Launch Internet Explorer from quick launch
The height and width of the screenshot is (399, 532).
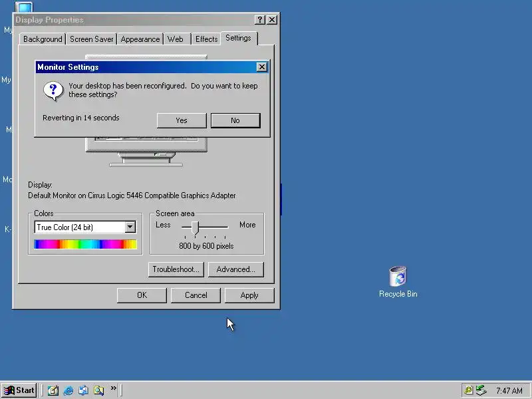click(68, 390)
